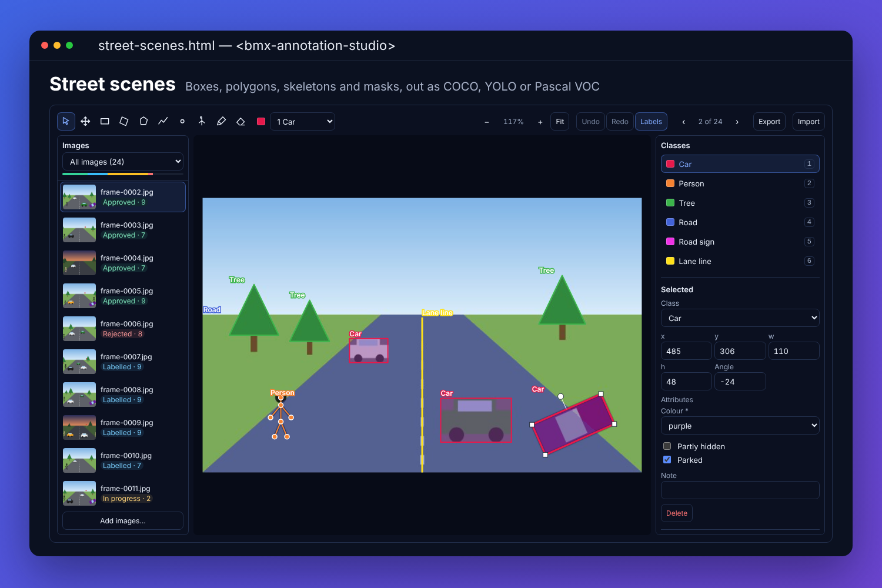Select the Car class row

740,164
